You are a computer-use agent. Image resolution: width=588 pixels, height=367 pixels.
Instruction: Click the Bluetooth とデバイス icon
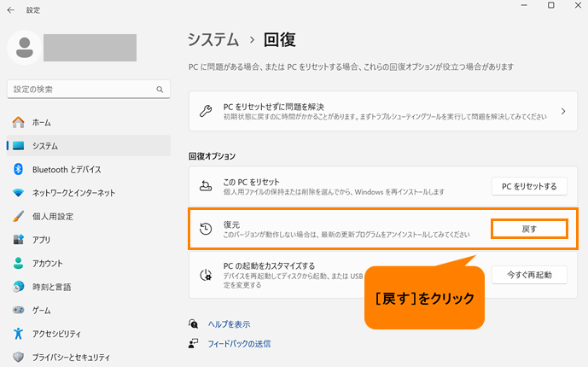[x=18, y=169]
